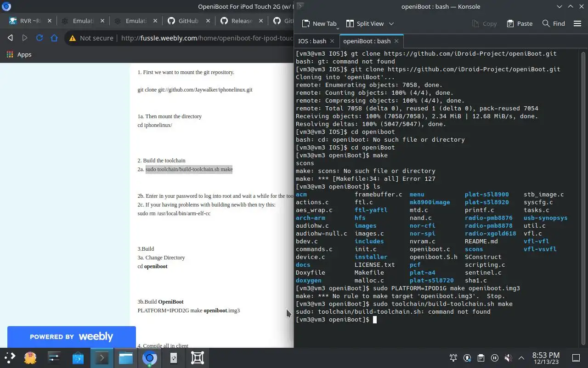Image resolution: width=588 pixels, height=368 pixels.
Task: Open the USB device icon app in taskbar
Action: (x=174, y=358)
